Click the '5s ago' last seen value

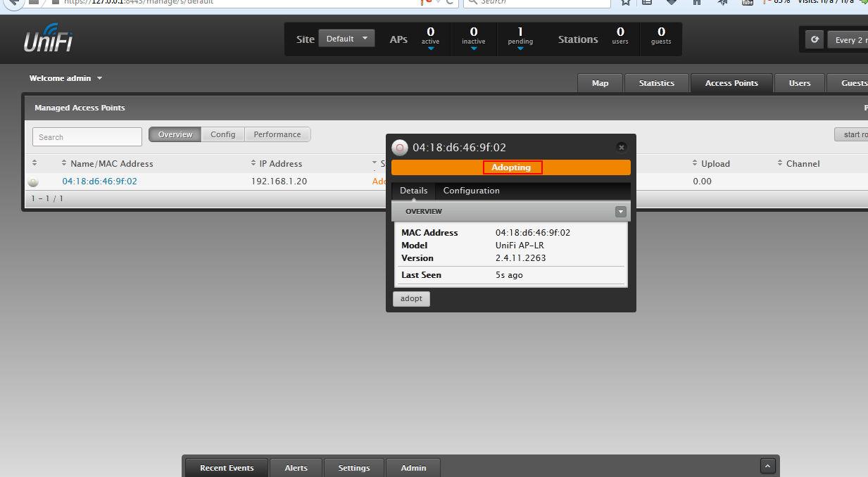(509, 275)
